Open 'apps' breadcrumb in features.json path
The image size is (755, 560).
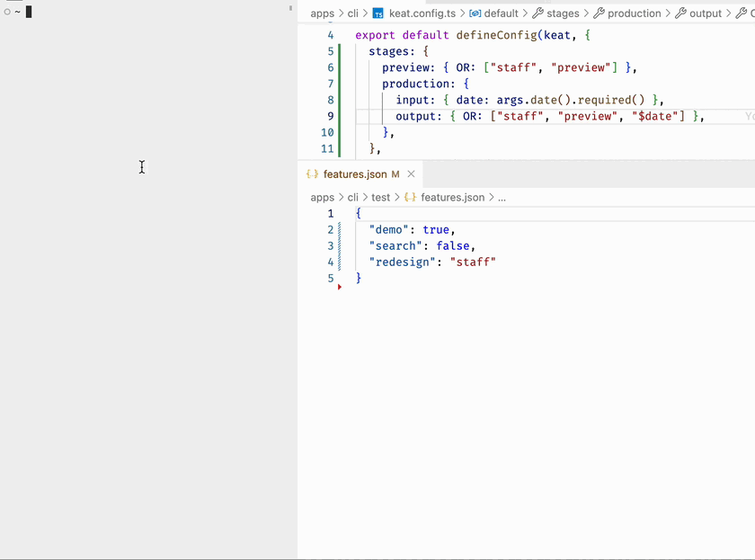[322, 198]
